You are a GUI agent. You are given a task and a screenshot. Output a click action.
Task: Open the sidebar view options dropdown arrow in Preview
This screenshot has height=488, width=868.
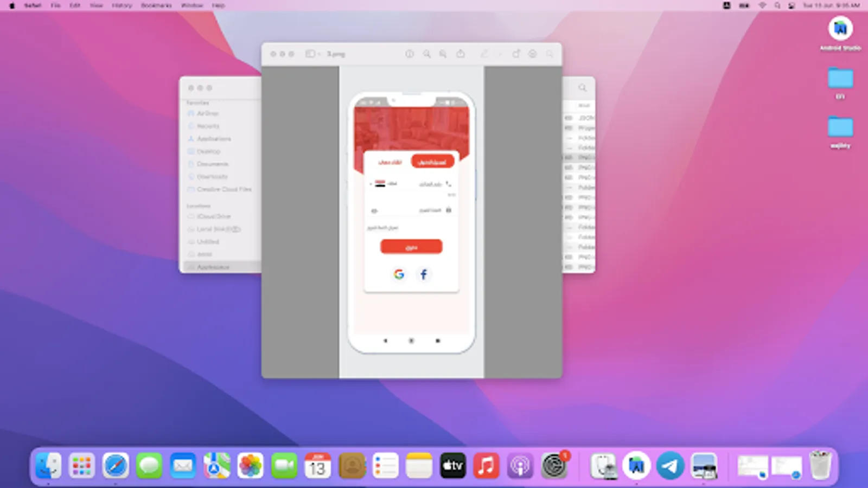319,54
